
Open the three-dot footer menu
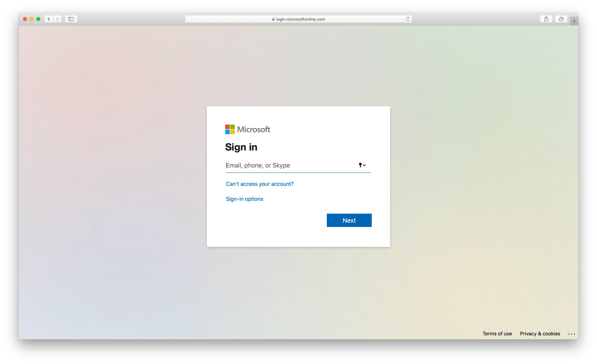571,334
